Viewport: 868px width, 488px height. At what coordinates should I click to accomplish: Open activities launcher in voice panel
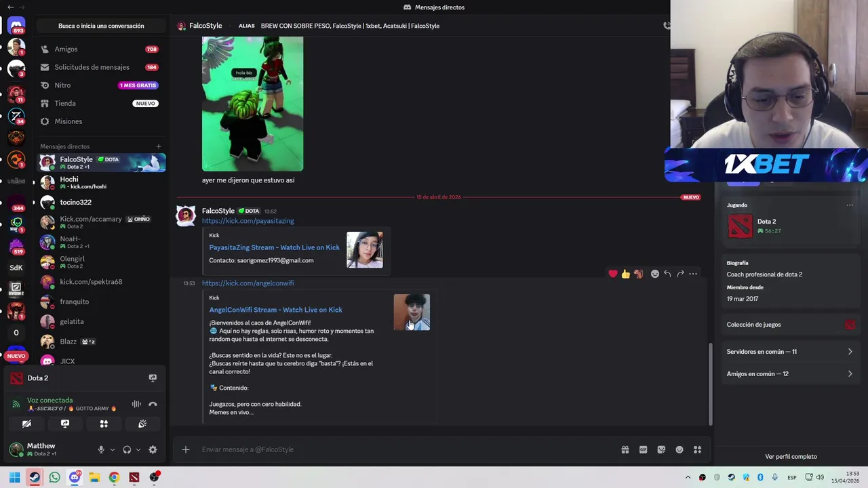tap(104, 424)
